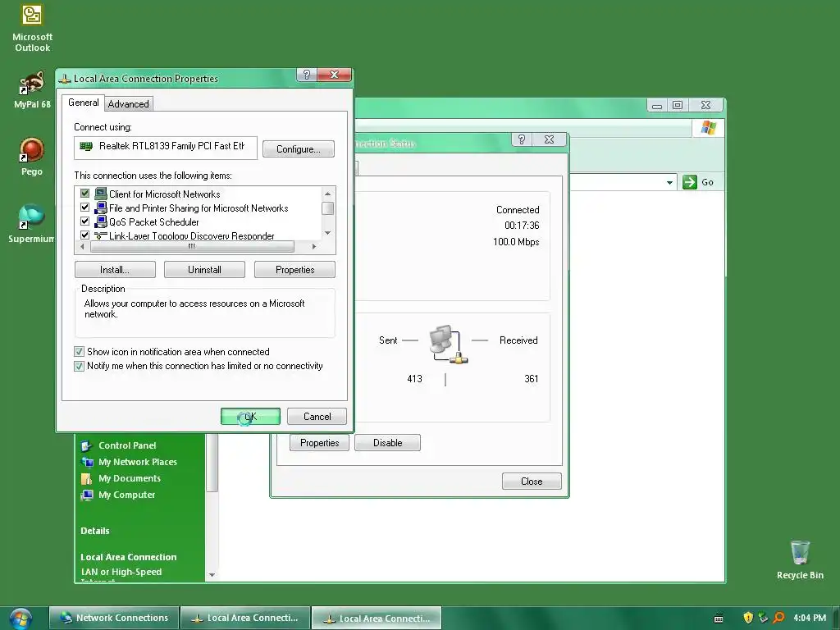Click the items list scroll right arrow
This screenshot has height=630, width=840.
314,246
